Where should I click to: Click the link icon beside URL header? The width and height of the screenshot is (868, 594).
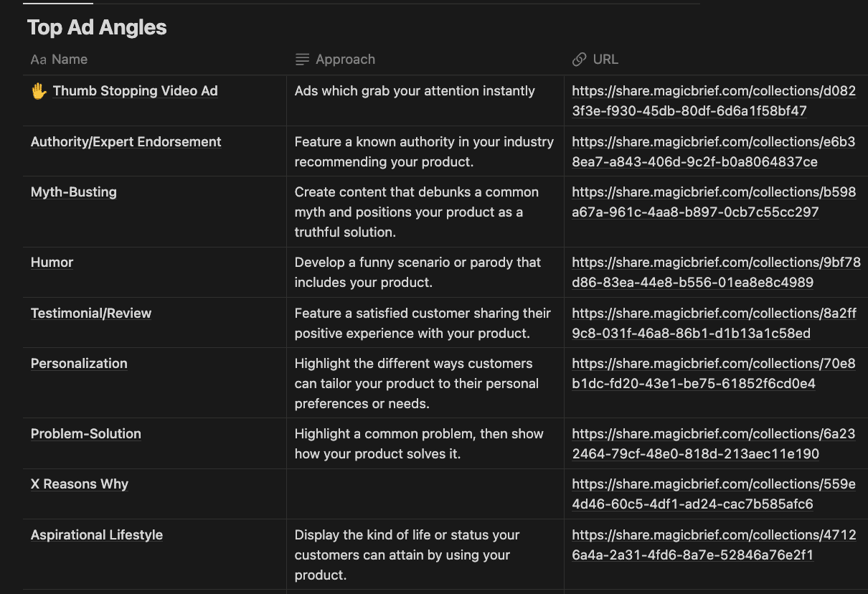579,60
